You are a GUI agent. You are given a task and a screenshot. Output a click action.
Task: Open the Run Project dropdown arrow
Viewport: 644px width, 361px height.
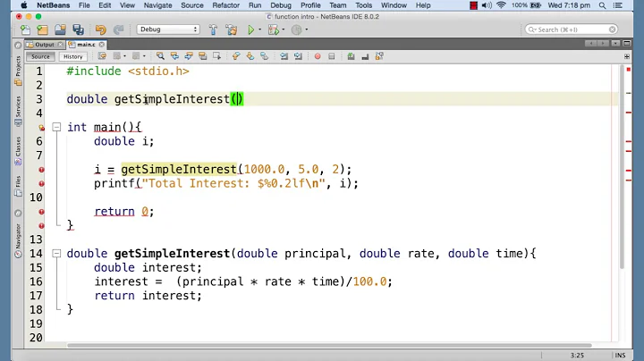pyautogui.click(x=260, y=29)
